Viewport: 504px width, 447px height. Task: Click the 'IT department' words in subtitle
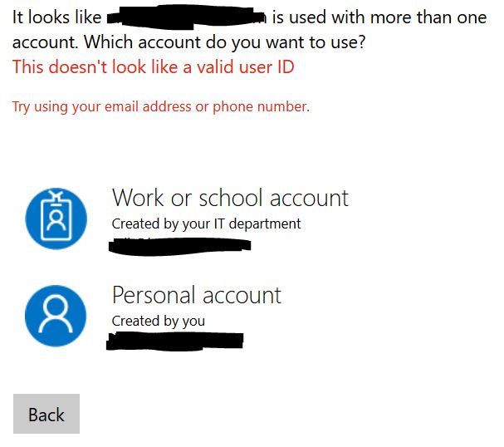(257, 223)
